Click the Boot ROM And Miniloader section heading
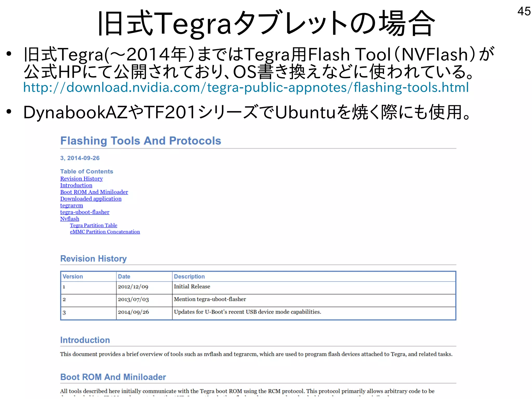Image resolution: width=532 pixels, height=399 pixels. pos(113,377)
